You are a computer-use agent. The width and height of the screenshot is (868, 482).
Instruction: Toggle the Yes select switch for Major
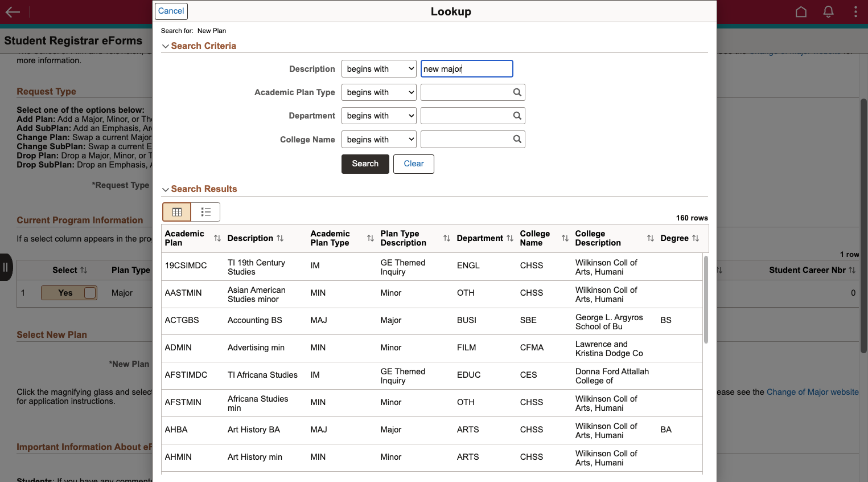point(69,293)
